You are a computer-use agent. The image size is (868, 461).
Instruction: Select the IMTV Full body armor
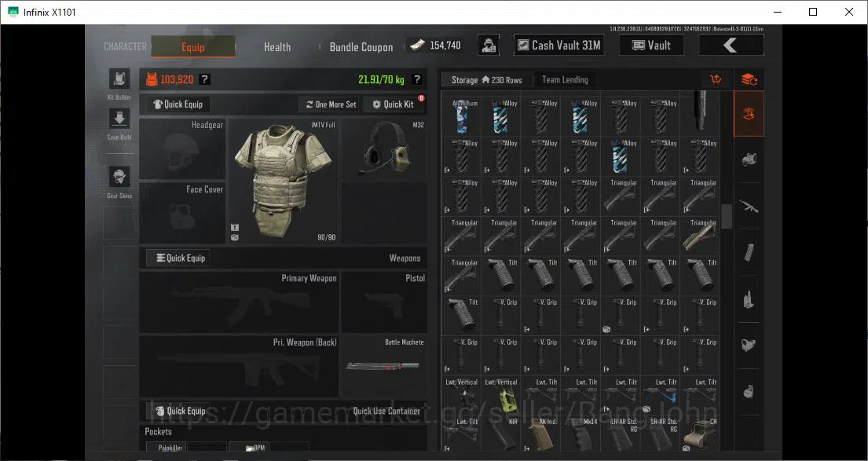(x=283, y=181)
